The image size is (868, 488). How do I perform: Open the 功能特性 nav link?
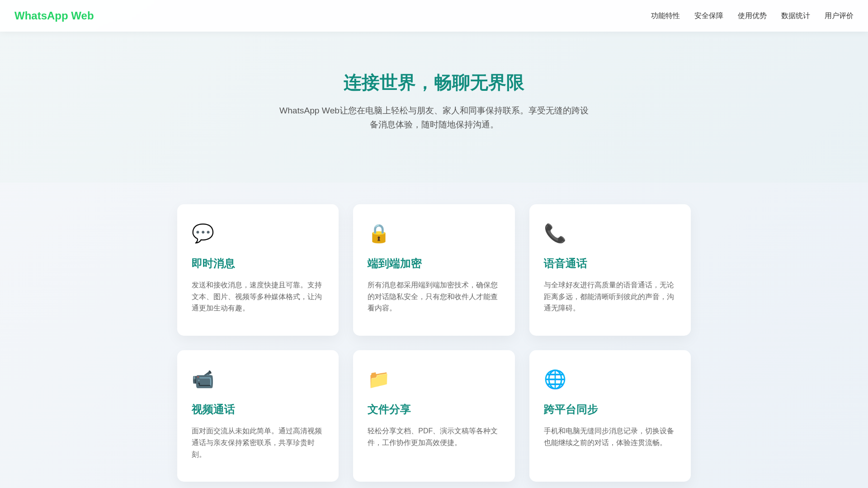click(x=665, y=16)
